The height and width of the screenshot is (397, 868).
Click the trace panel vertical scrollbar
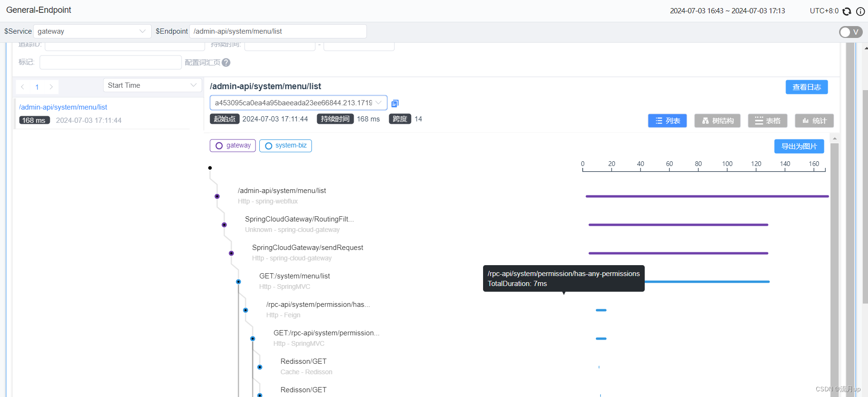tap(835, 269)
